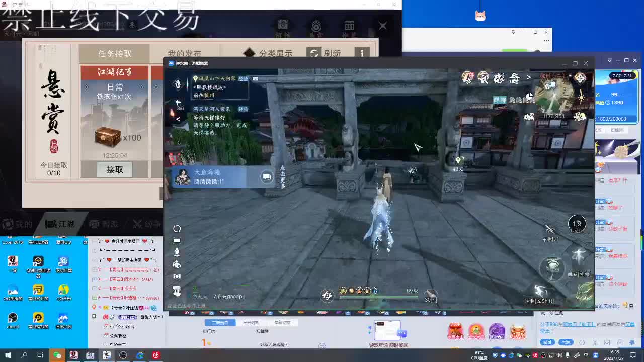
Task: Open the minimap in the game
Action: pyautogui.click(x=553, y=96)
